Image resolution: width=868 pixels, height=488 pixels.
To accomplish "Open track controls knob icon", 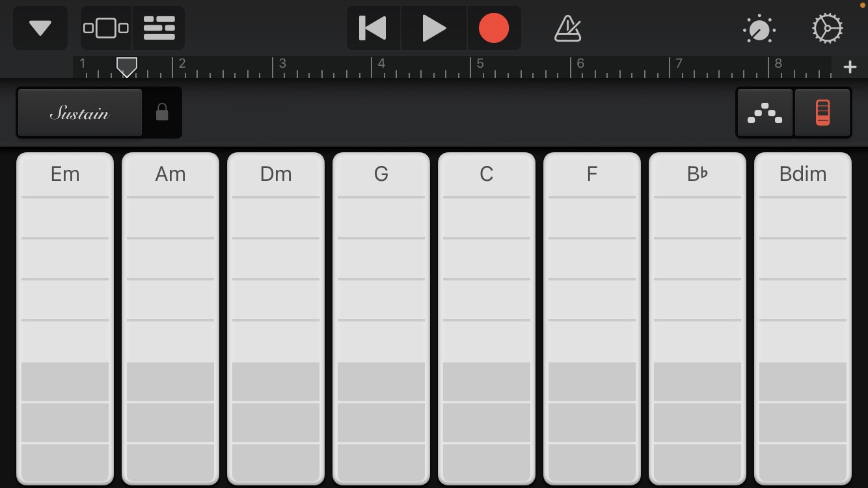I will (x=759, y=29).
